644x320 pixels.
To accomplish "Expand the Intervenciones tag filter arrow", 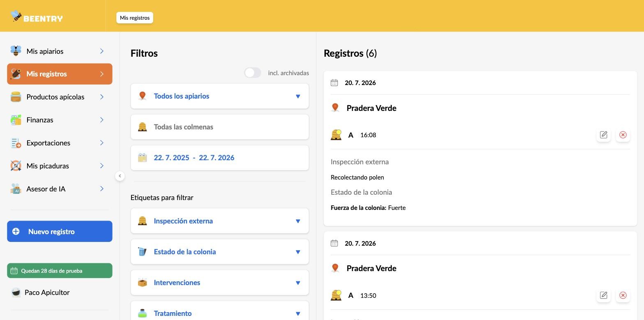I will click(x=298, y=283).
